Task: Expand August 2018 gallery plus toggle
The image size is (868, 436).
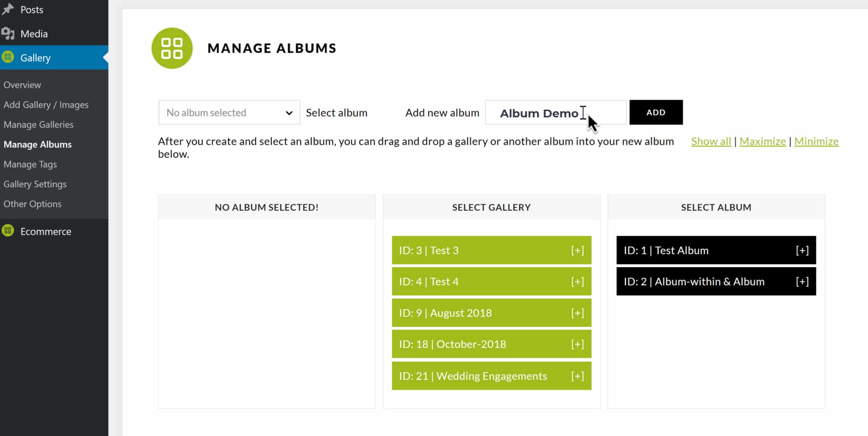Action: (x=577, y=313)
